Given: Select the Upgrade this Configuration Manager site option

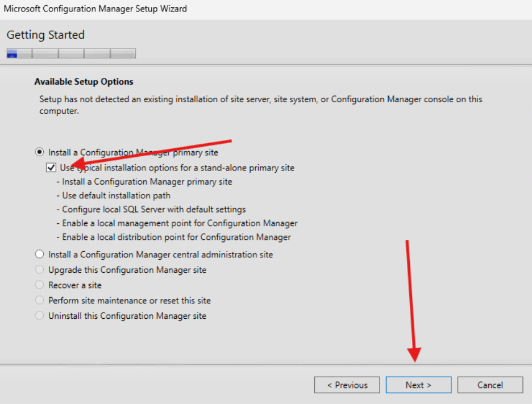Looking at the screenshot, I should (x=39, y=269).
